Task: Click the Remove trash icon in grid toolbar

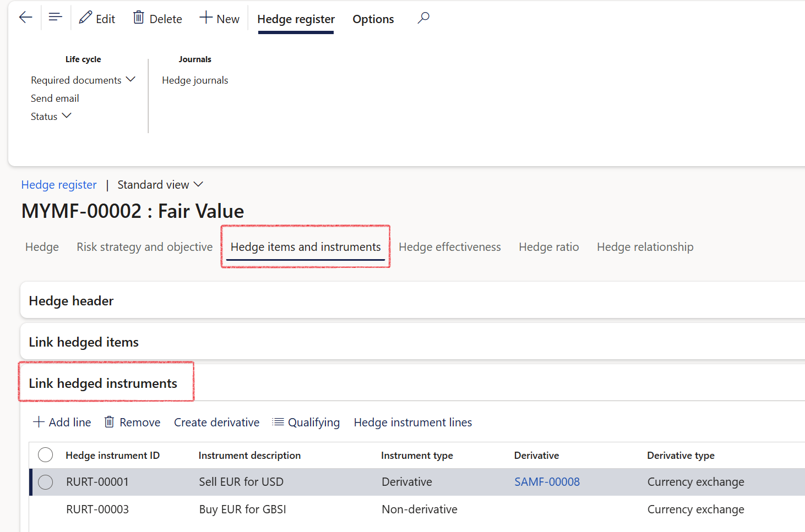Action: (x=110, y=422)
